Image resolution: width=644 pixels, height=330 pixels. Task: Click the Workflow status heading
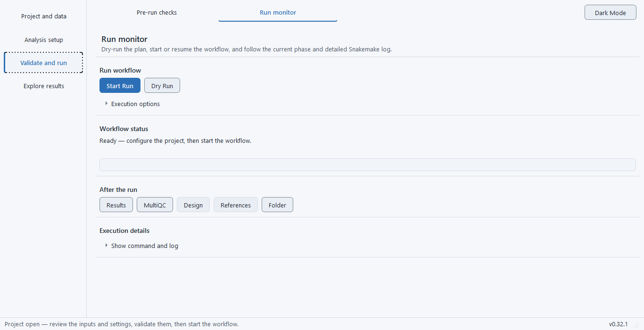point(124,129)
